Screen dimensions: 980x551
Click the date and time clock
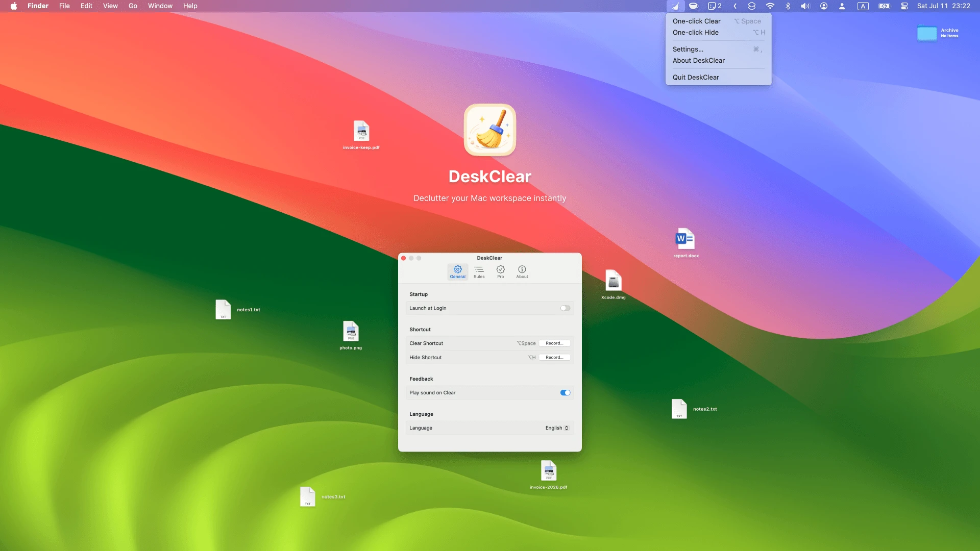(x=943, y=6)
